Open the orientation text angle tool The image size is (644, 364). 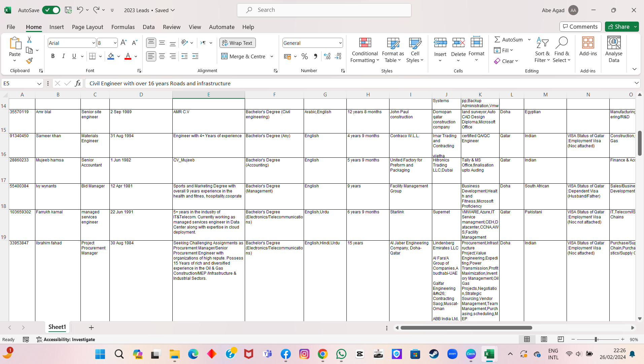click(x=184, y=43)
